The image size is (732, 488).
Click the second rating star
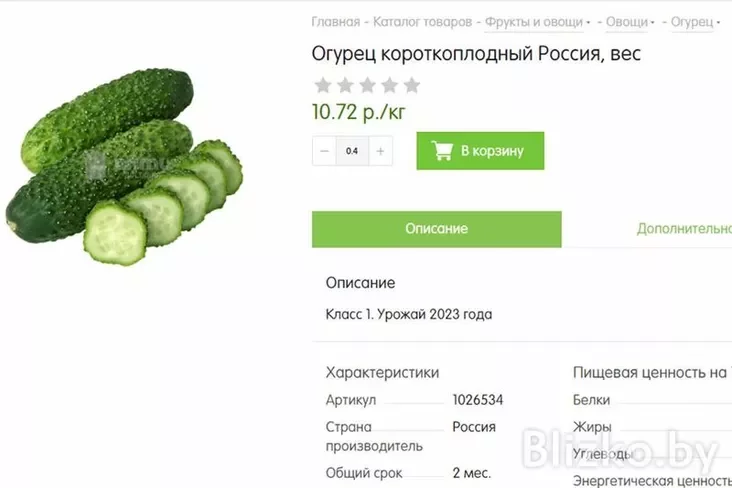click(345, 85)
